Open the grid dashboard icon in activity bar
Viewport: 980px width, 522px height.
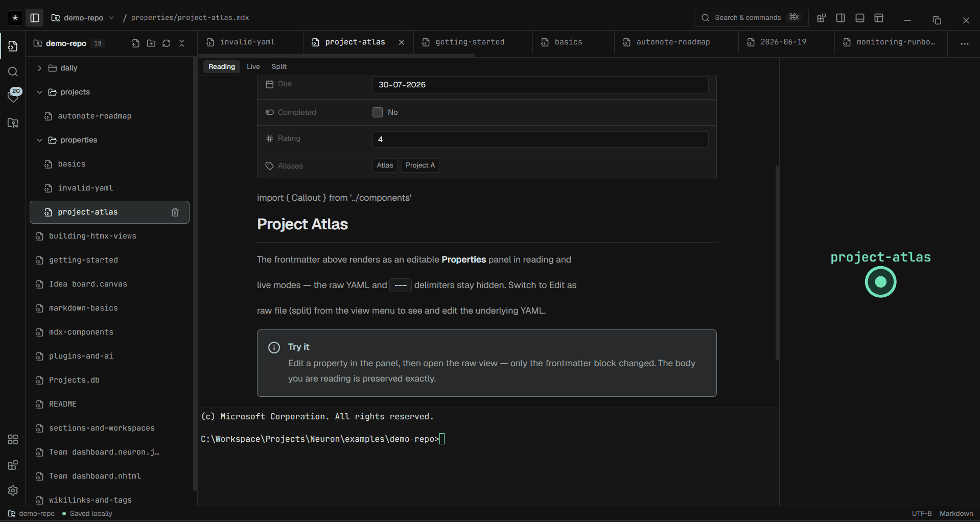click(13, 440)
